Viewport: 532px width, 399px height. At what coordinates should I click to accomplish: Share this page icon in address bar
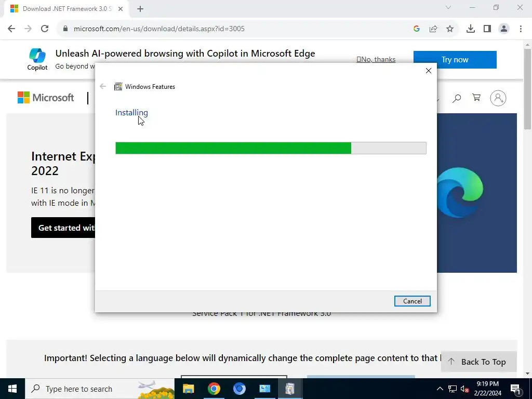[433, 29]
